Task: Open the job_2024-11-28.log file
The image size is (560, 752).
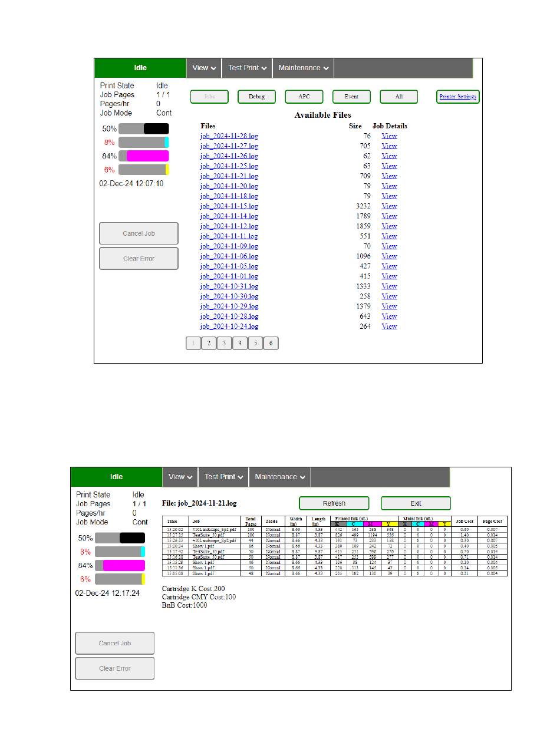Action: point(229,136)
